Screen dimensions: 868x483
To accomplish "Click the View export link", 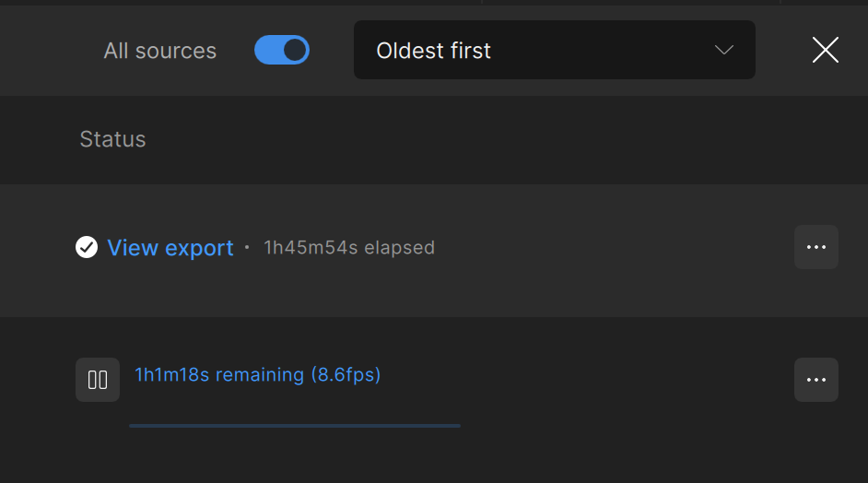I will (170, 248).
